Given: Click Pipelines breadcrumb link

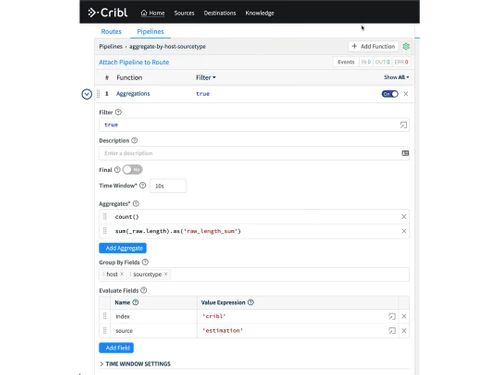Looking at the screenshot, I should (111, 46).
